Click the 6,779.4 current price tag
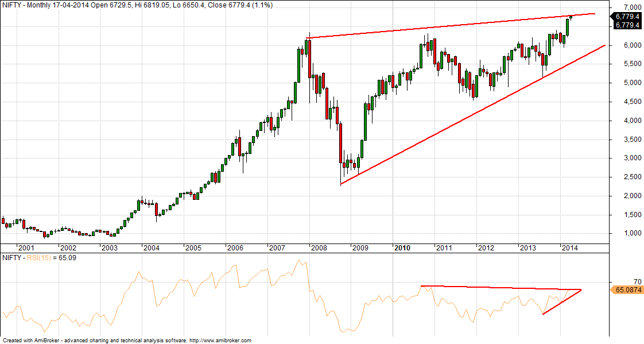The image size is (644, 344). pyautogui.click(x=627, y=21)
